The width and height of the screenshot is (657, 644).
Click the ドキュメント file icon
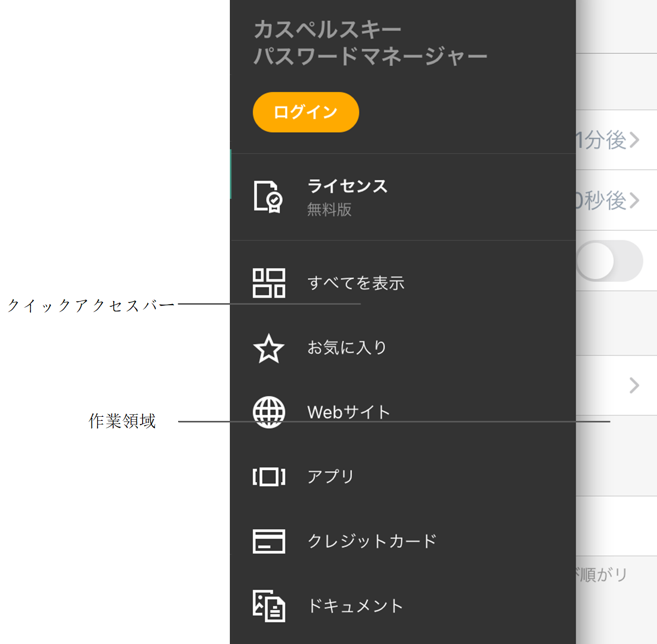269,606
